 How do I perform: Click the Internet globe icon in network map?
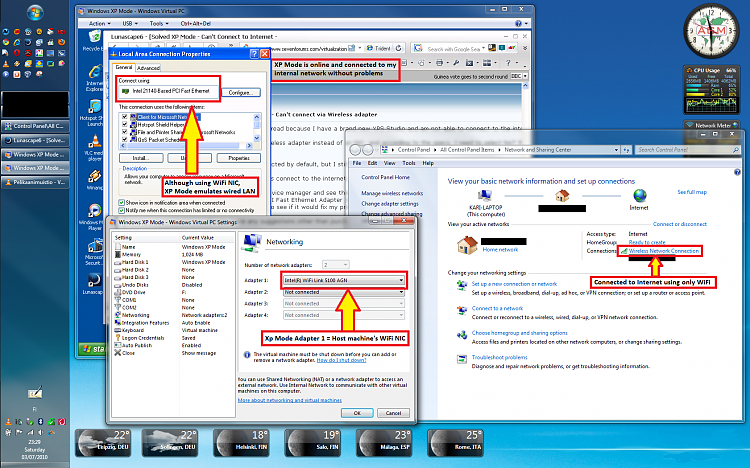(x=640, y=196)
